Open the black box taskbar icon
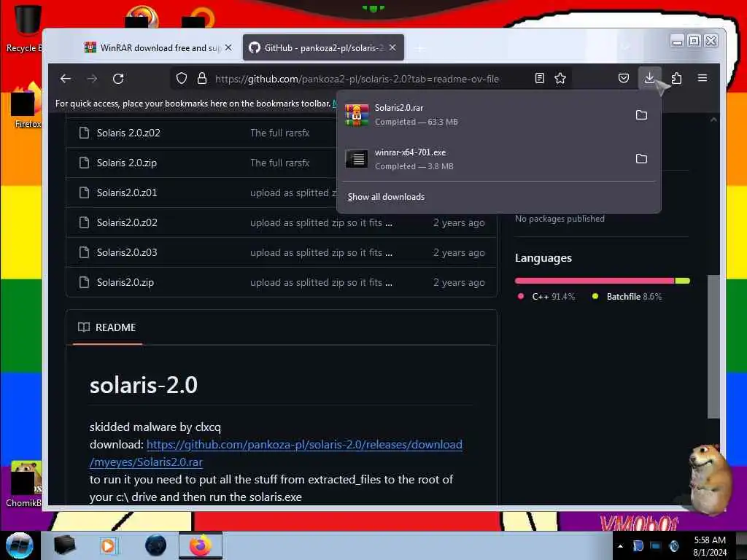The height and width of the screenshot is (560, 747). tap(64, 545)
